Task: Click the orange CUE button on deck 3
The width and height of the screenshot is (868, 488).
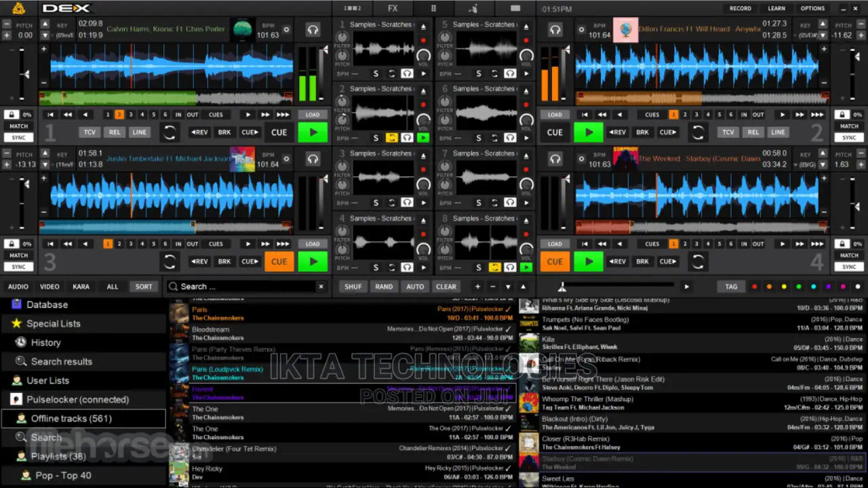Action: click(x=279, y=262)
